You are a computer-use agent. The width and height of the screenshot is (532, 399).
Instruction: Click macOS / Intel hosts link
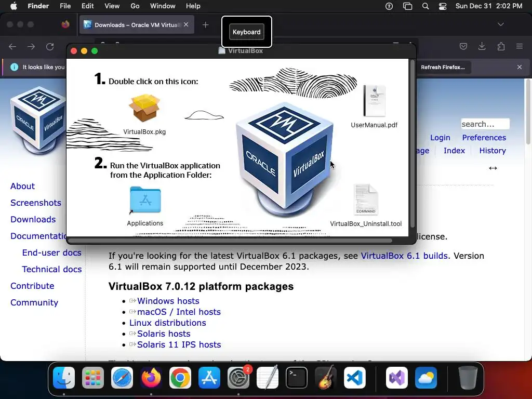click(179, 312)
